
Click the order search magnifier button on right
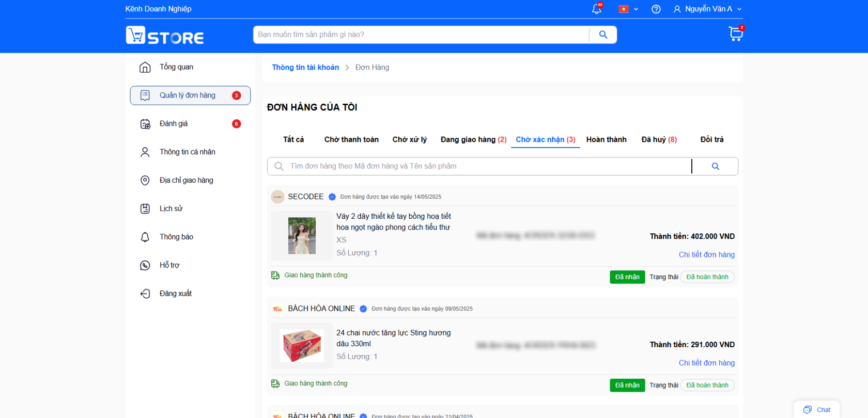716,166
